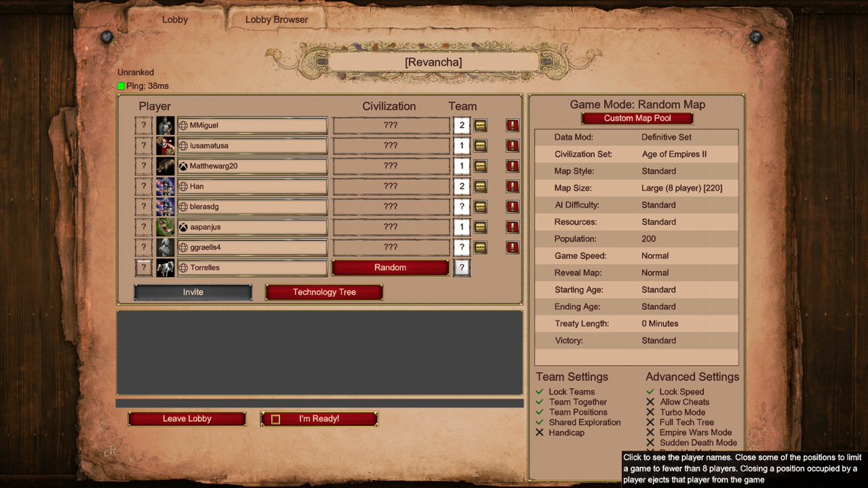Click the Invite button
This screenshot has height=488, width=868.
pos(193,292)
